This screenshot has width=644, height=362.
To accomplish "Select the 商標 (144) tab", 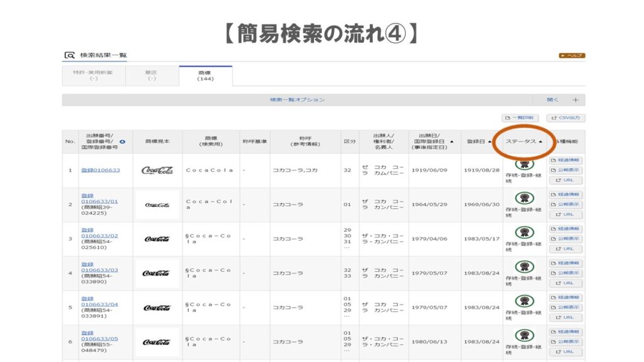I will pyautogui.click(x=206, y=75).
